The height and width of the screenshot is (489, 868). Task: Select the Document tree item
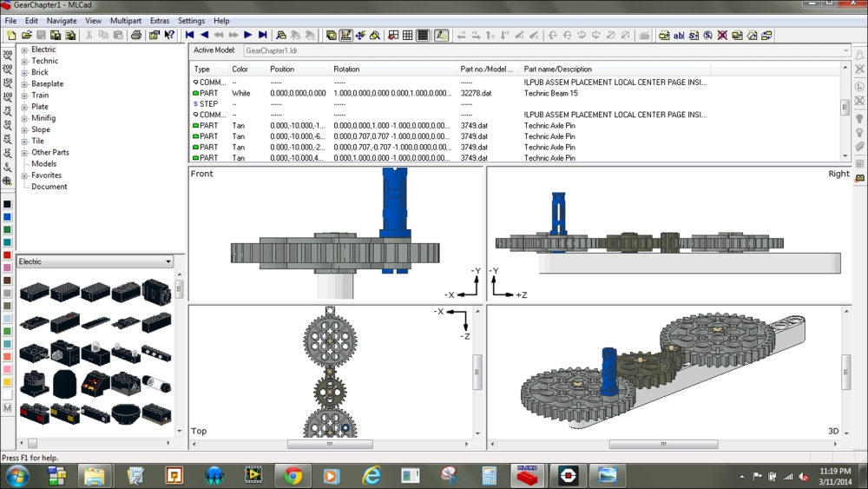pyautogui.click(x=49, y=187)
